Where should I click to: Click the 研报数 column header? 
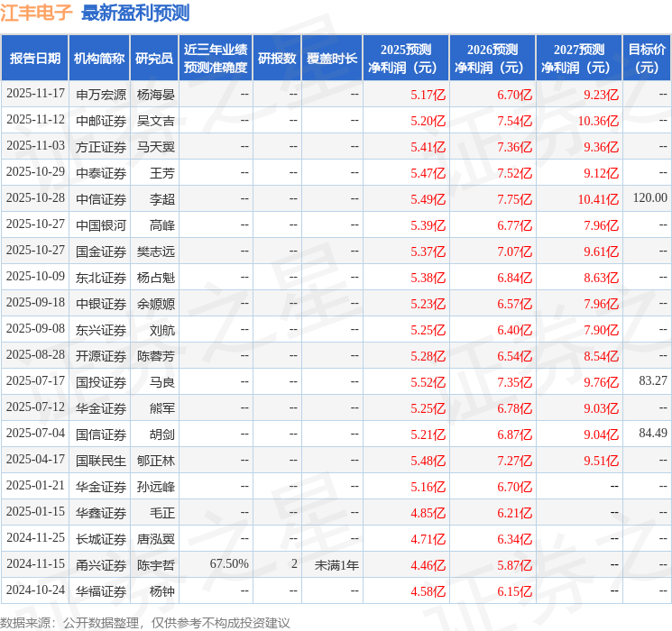[x=277, y=59]
